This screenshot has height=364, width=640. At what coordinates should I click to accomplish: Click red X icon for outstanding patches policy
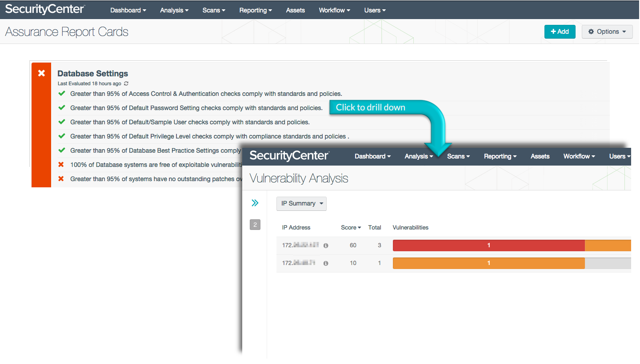click(61, 179)
